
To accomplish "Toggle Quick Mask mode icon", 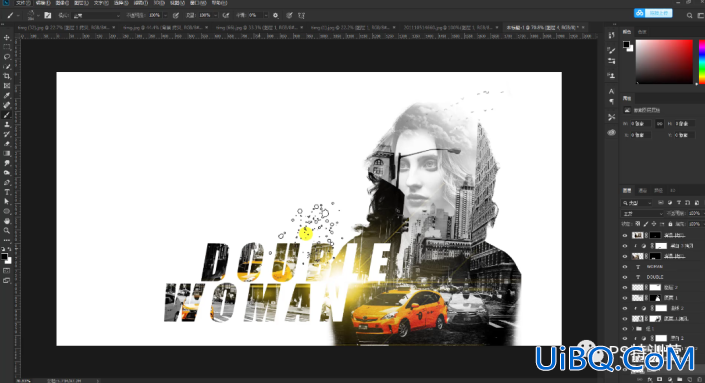I will pos(7,271).
